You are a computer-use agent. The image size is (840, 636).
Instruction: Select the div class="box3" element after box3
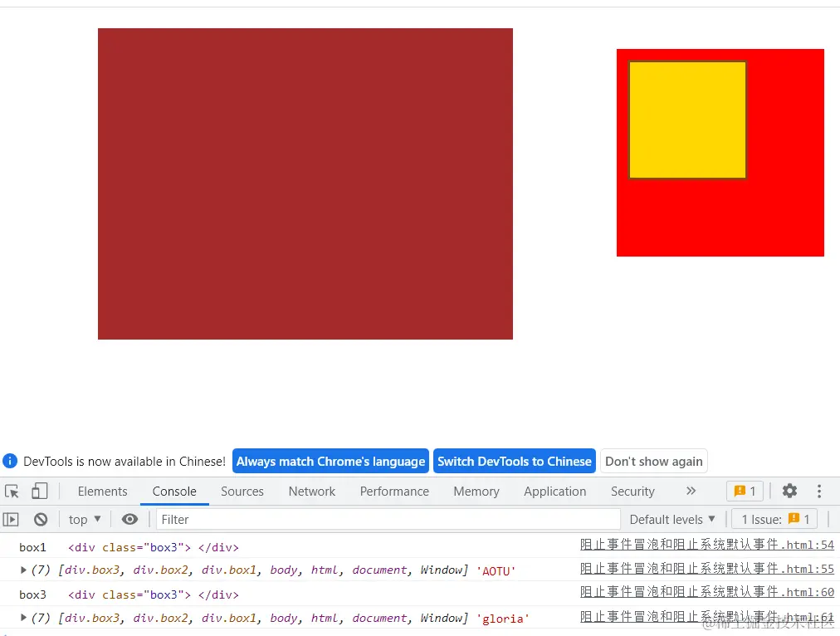(x=154, y=594)
